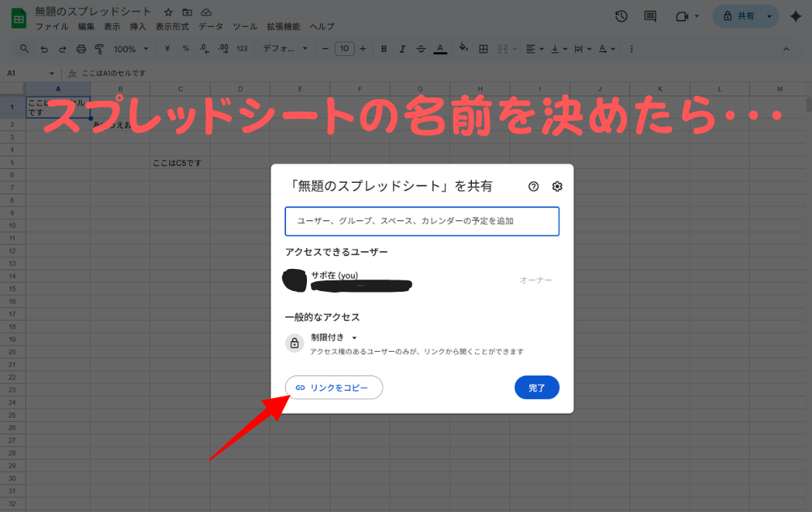Open the share dialog help icon

click(x=533, y=186)
